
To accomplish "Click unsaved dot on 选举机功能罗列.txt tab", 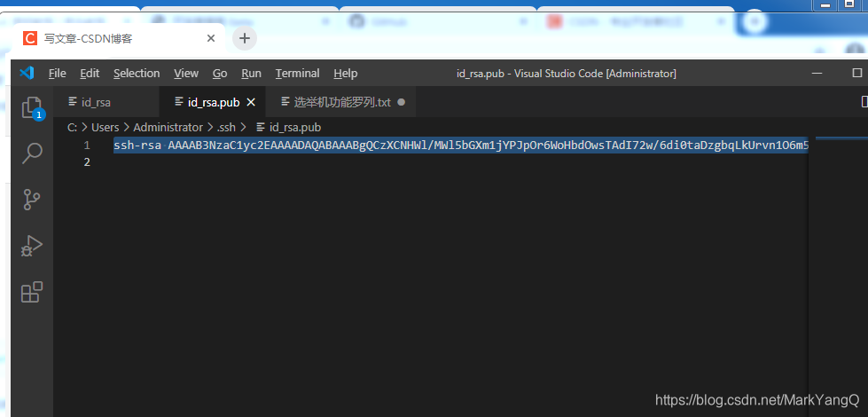I will pos(402,102).
